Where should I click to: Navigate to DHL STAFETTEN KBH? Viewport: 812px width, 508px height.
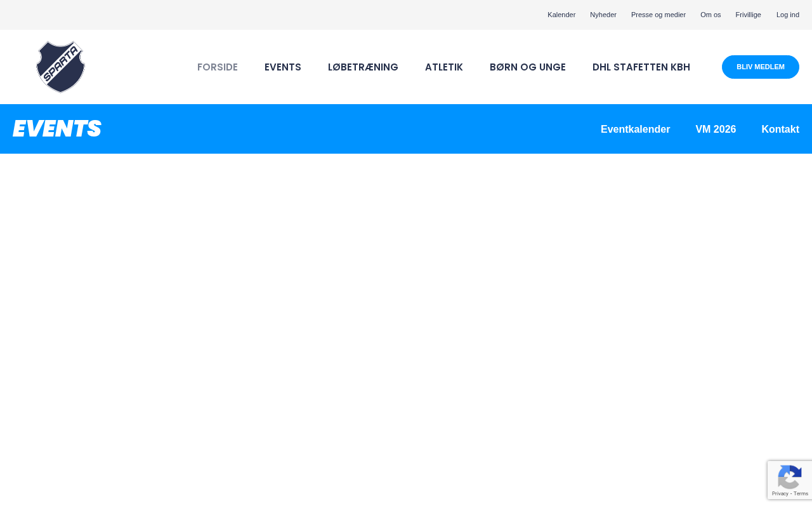coord(641,67)
